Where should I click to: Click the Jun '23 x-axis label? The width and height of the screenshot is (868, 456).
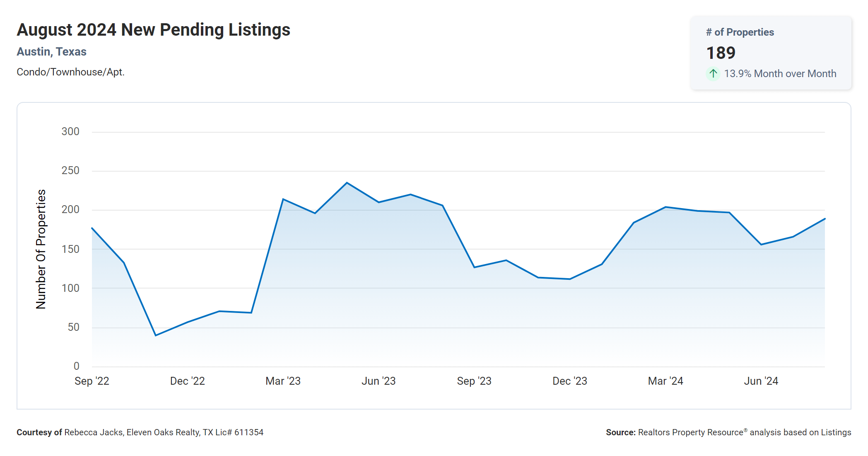(x=379, y=381)
